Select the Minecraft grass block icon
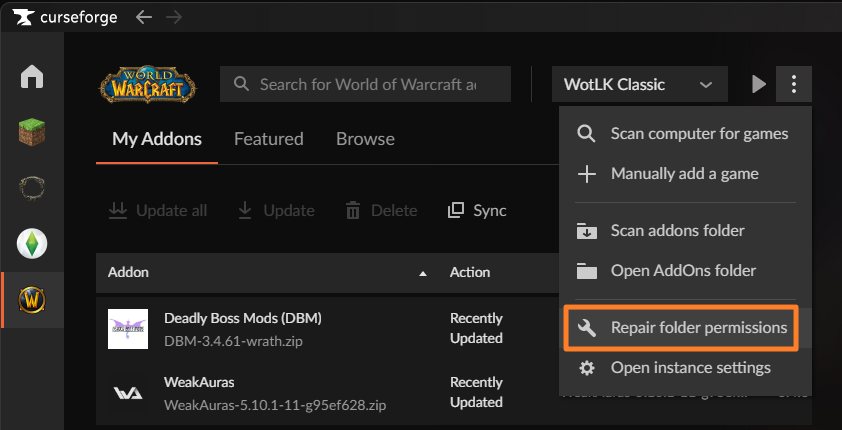This screenshot has height=430, width=842. [x=32, y=132]
